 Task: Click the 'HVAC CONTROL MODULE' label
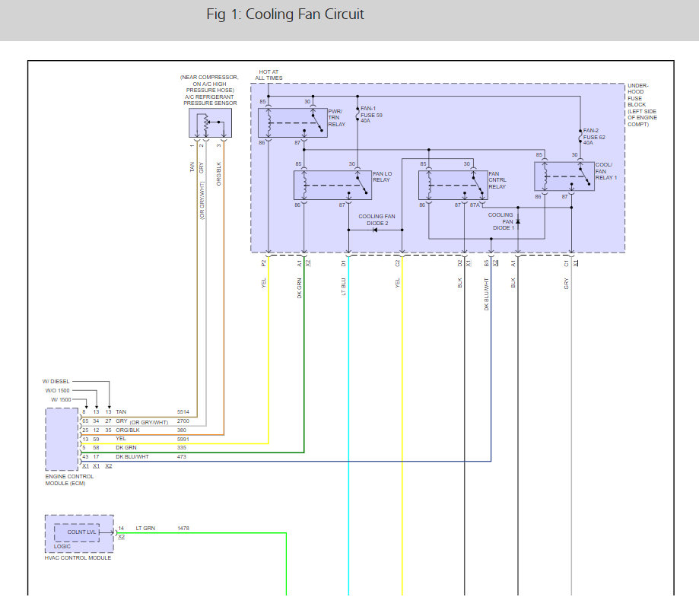click(78, 557)
